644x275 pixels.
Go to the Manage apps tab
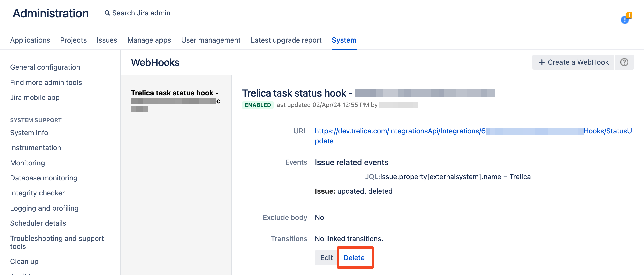(x=149, y=40)
